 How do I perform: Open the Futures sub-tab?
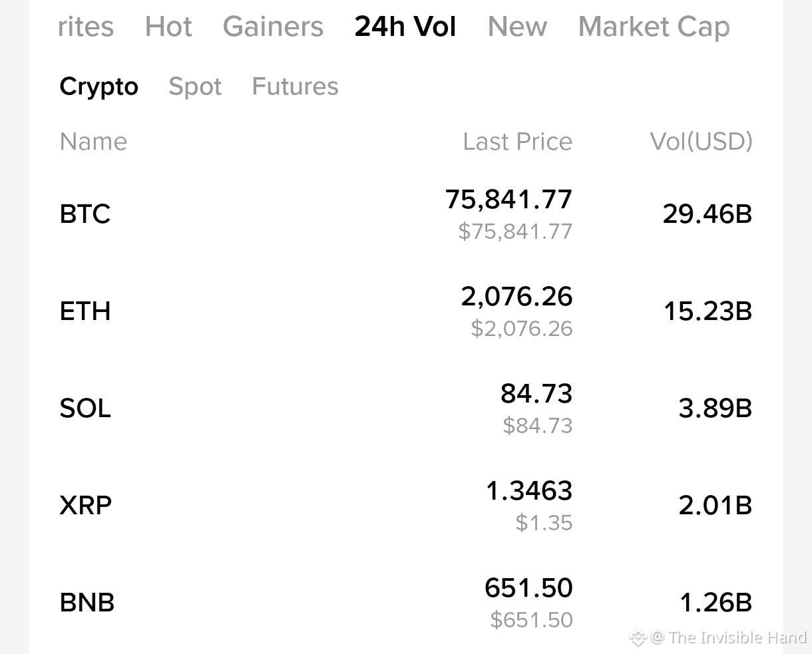[295, 86]
